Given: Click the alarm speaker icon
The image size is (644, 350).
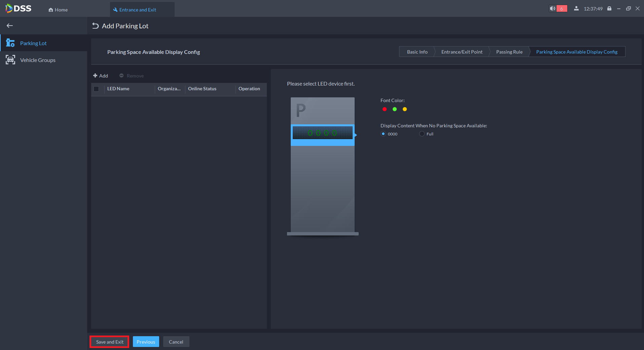Looking at the screenshot, I should [x=552, y=8].
